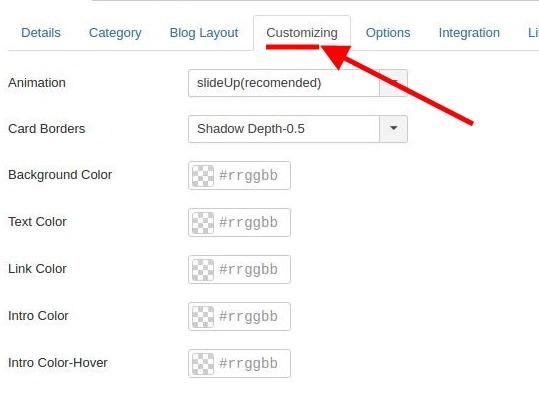Open the Details tab
This screenshot has height=413, width=539.
(41, 33)
